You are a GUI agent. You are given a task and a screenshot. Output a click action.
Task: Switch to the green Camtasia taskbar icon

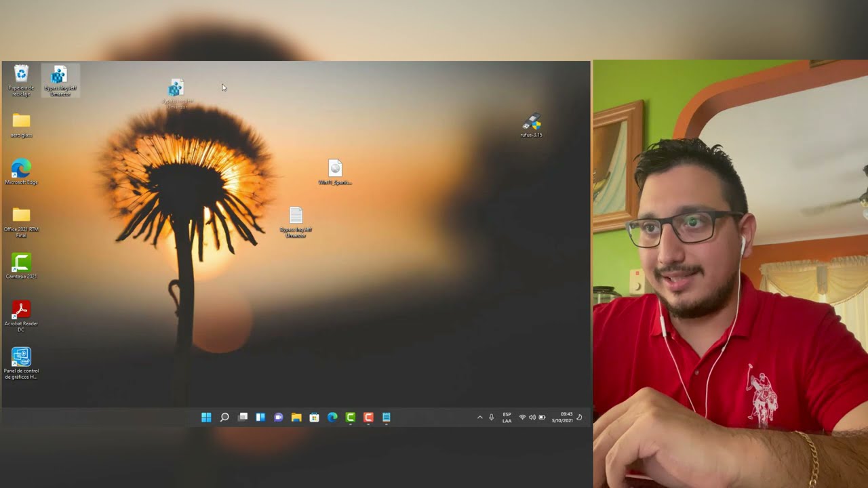point(351,418)
